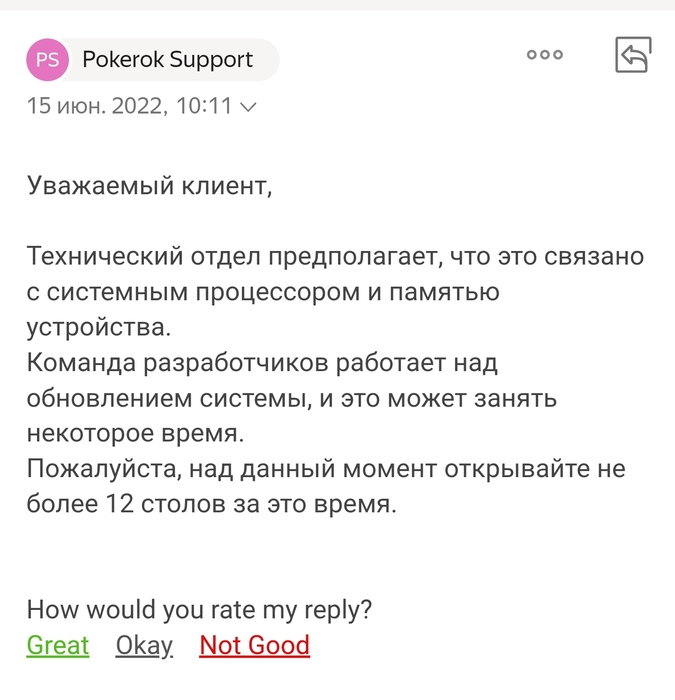This screenshot has height=700, width=675.
Task: Click the word "устройства."
Action: 99,327
